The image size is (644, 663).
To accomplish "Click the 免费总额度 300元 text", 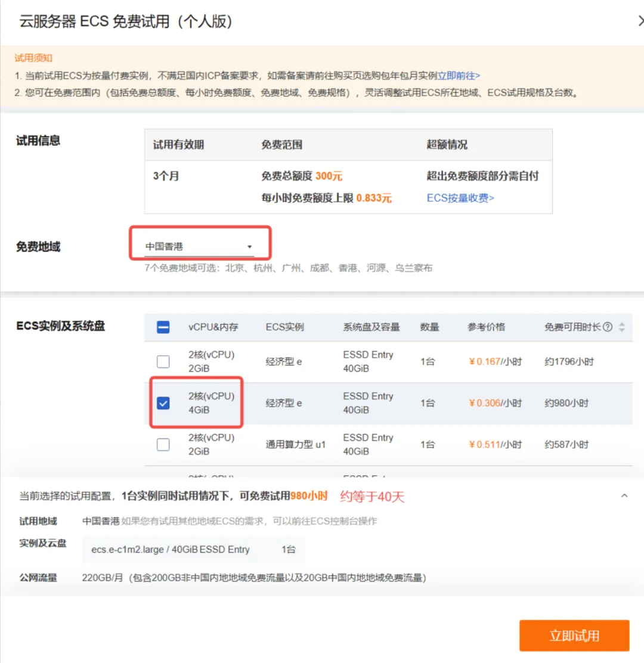I will coord(302,176).
